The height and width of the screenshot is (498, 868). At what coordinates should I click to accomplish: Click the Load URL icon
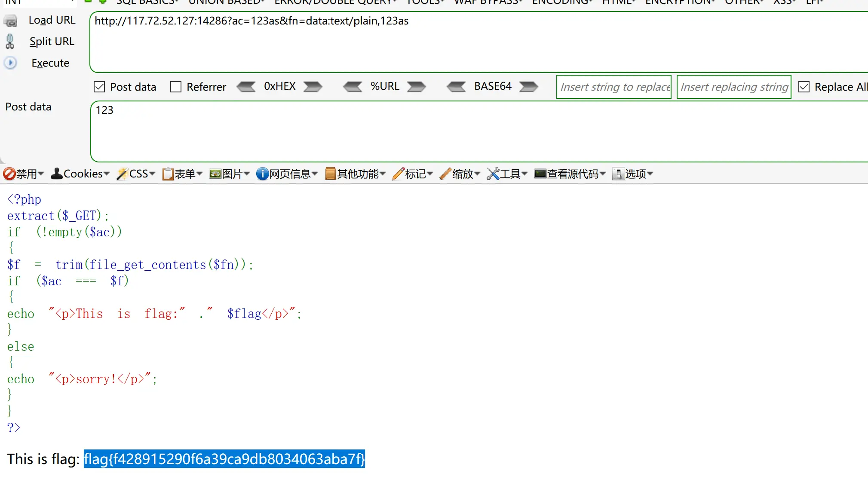click(x=10, y=21)
